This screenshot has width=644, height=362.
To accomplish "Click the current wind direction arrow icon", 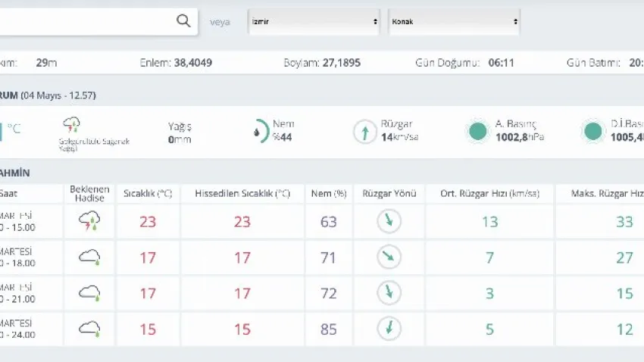I will tap(365, 132).
